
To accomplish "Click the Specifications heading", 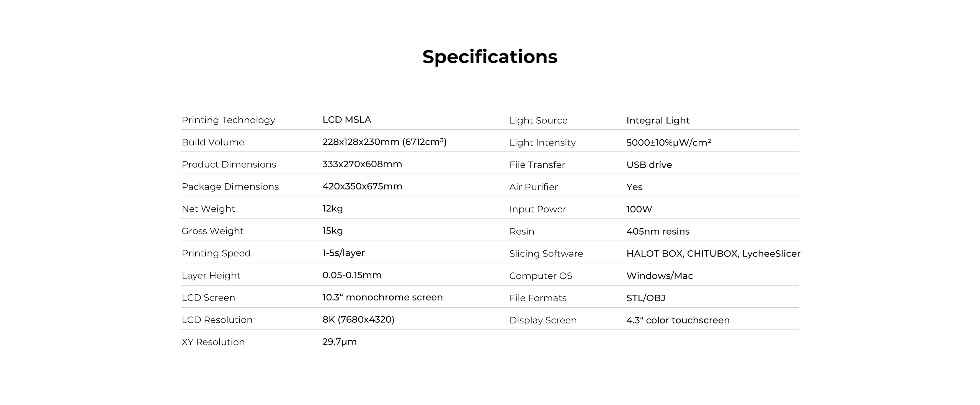I will [490, 57].
